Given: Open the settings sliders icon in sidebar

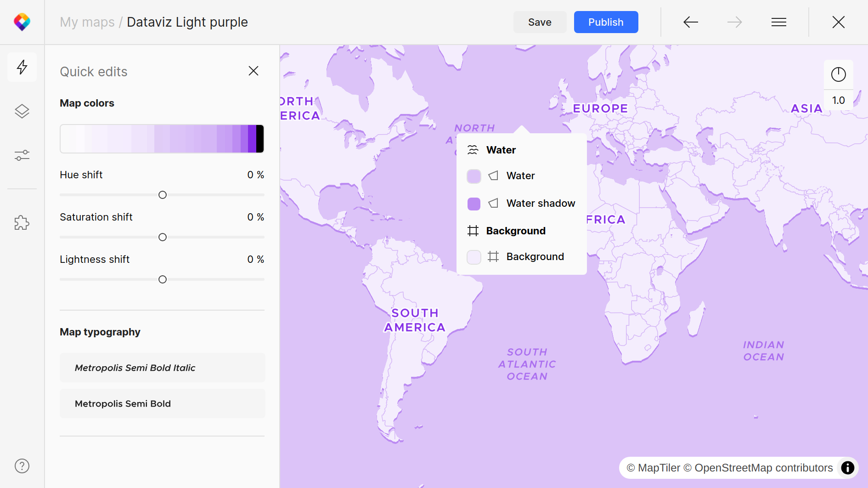Looking at the screenshot, I should pyautogui.click(x=22, y=155).
